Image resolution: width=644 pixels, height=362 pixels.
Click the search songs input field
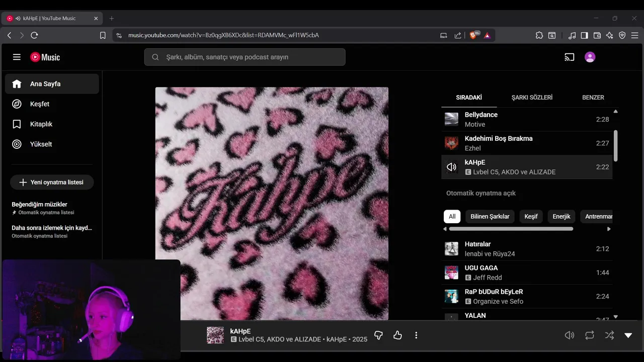coord(245,57)
